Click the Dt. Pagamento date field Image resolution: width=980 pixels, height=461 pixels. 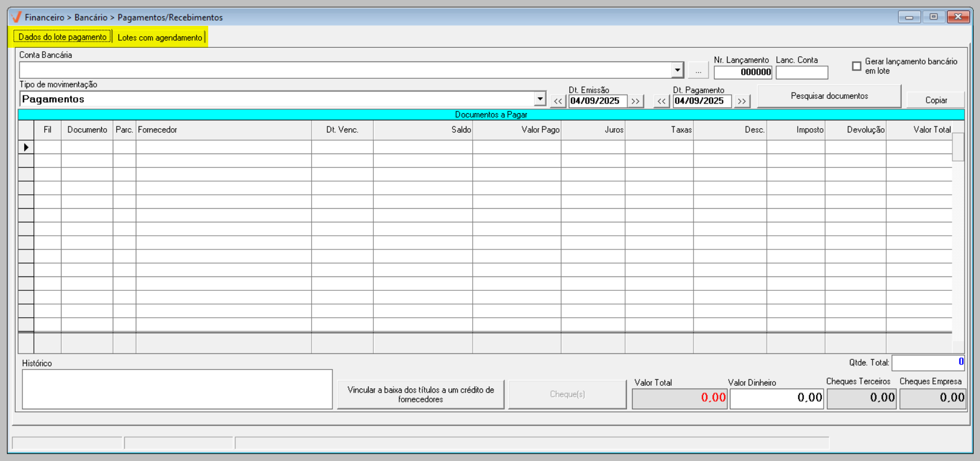coord(702,101)
